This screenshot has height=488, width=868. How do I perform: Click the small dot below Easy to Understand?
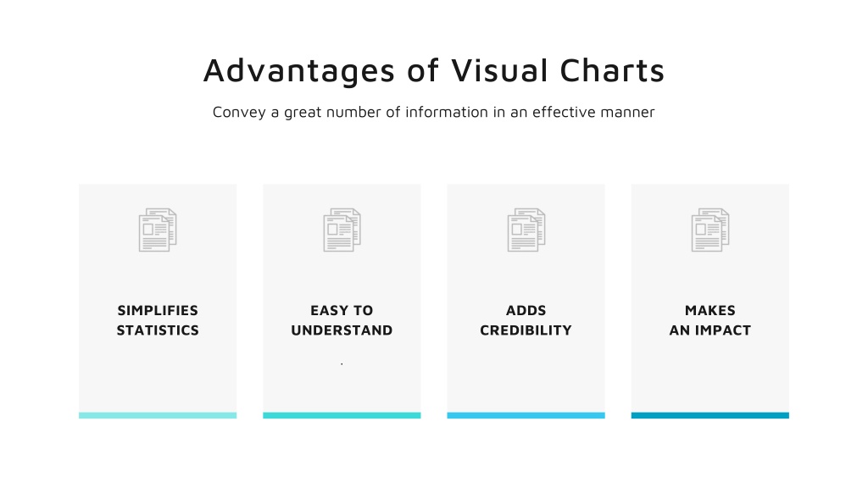click(x=342, y=364)
